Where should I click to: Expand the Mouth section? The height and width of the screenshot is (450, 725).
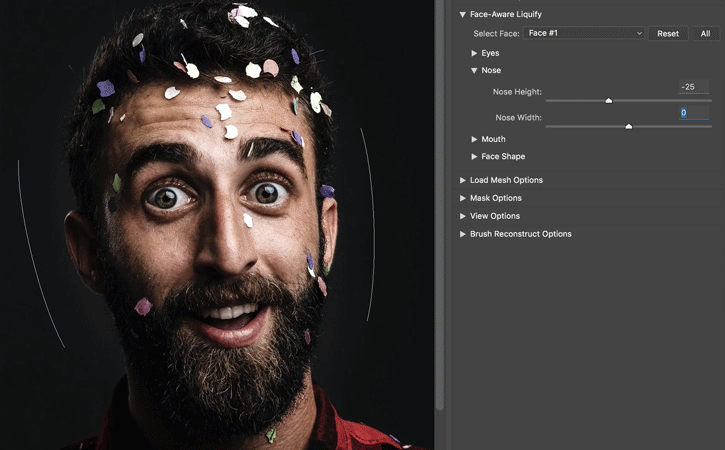point(474,139)
